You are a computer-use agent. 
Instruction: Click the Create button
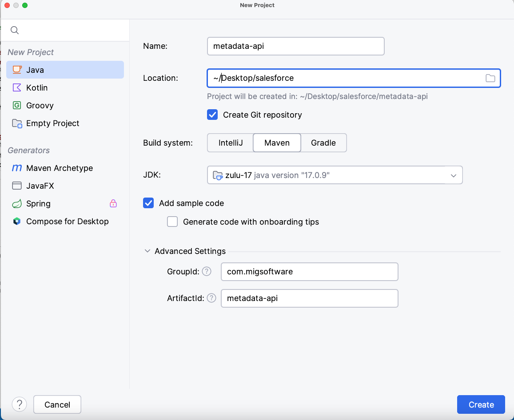481,404
